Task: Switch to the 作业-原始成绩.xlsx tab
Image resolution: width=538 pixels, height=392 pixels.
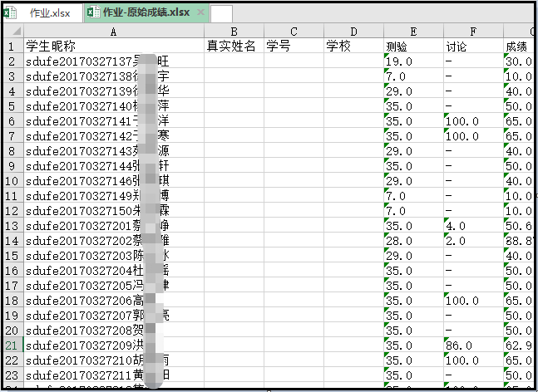Action: tap(146, 13)
